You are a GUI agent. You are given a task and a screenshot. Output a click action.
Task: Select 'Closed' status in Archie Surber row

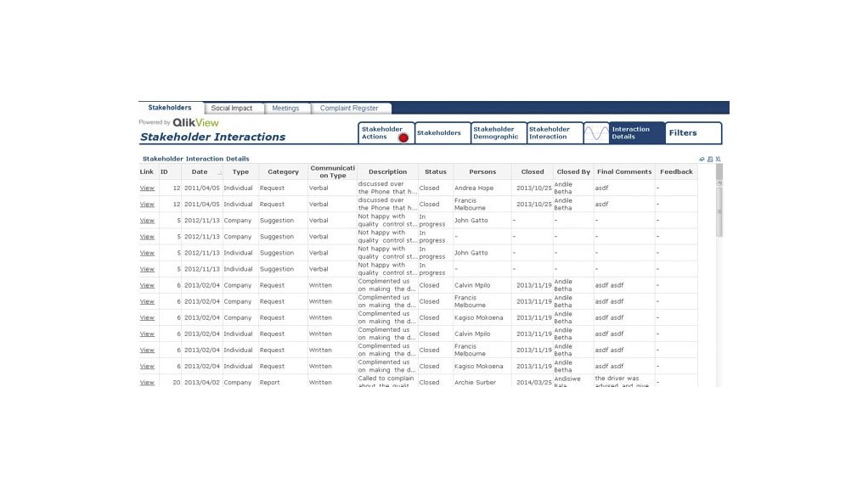(x=436, y=382)
